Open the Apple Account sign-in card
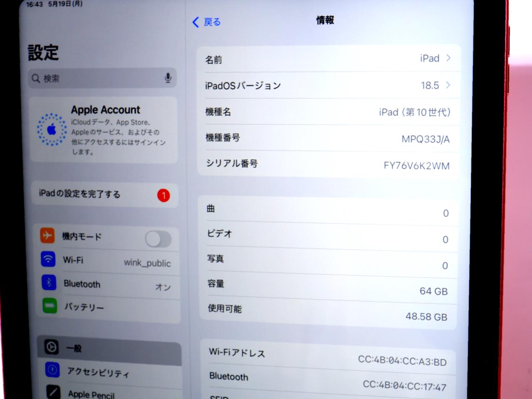Image resolution: width=532 pixels, height=399 pixels. pyautogui.click(x=103, y=130)
